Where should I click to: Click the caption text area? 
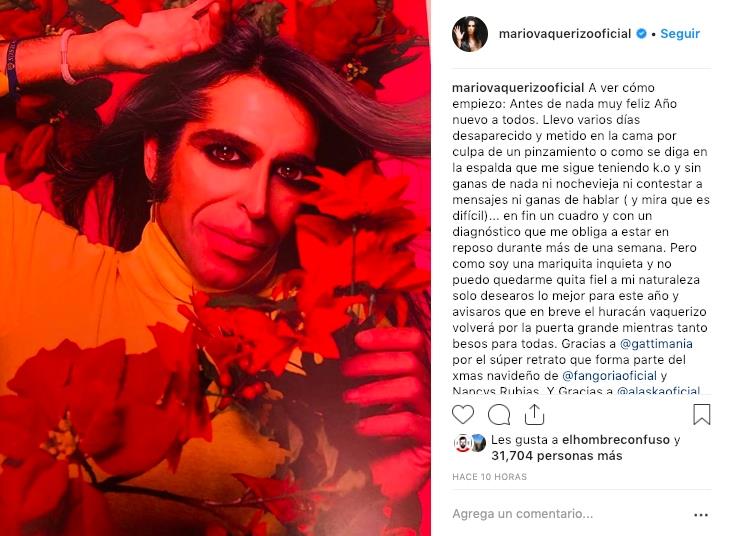pos(581,238)
